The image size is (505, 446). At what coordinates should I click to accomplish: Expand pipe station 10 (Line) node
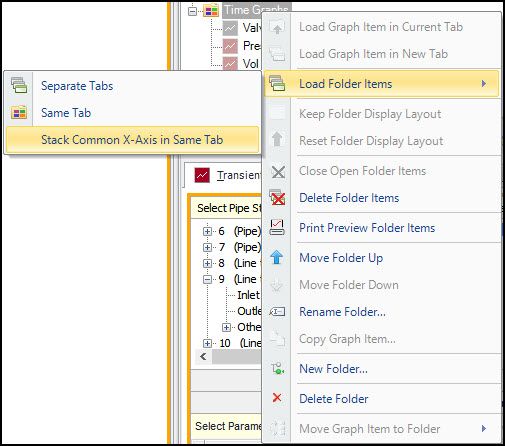207,343
